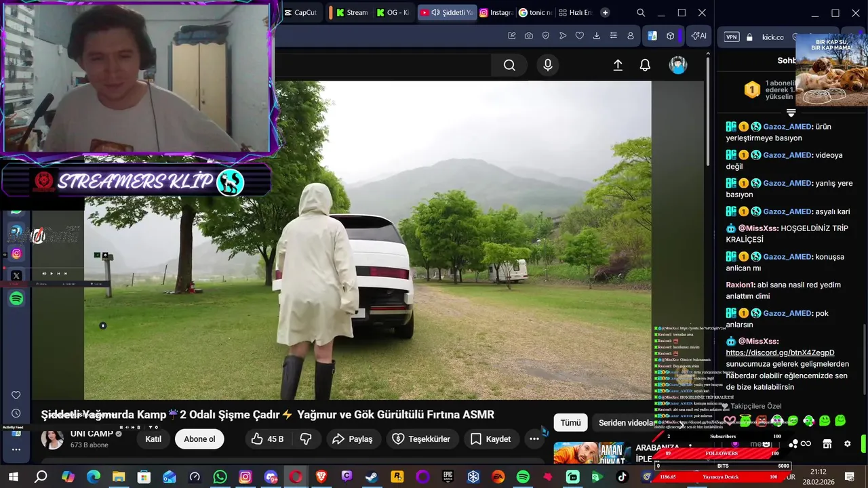Click Gazoz_AMED username on 'asyalı kari' message
Screen dimensions: 868x488
[787, 211]
